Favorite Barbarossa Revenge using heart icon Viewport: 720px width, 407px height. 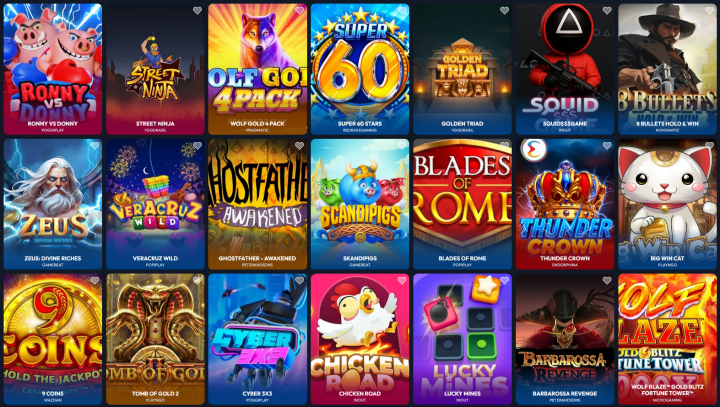[x=607, y=280]
